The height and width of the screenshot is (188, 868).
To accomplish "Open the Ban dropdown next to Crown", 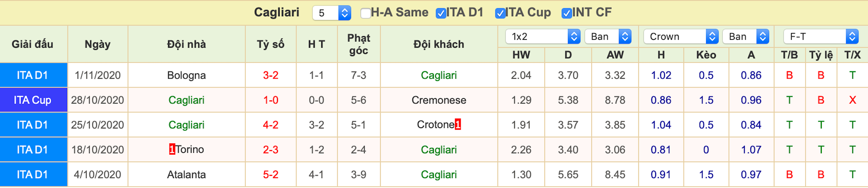I will (746, 36).
